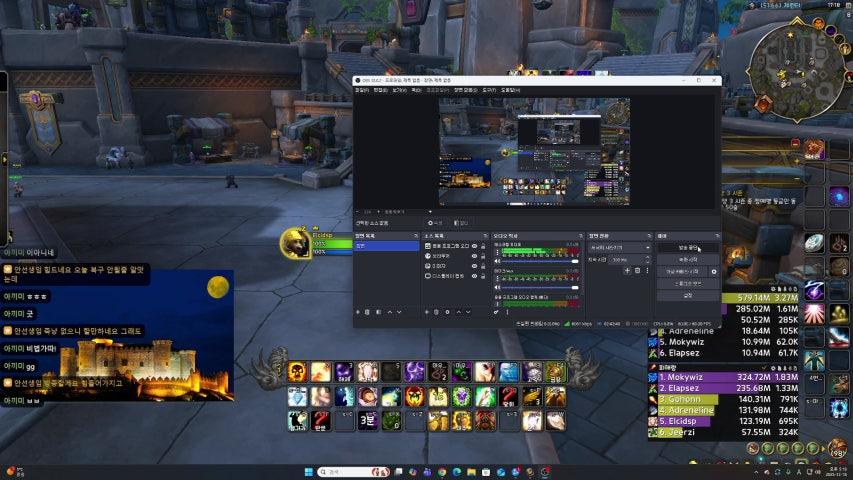This screenshot has height=480, width=853.
Task: Open first mixer channel three-dot options
Action: (497, 253)
